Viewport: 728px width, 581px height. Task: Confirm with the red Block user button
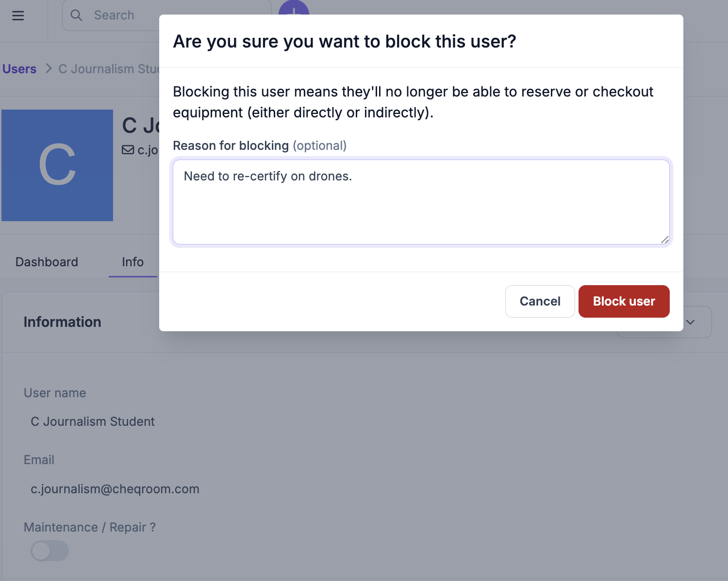624,301
